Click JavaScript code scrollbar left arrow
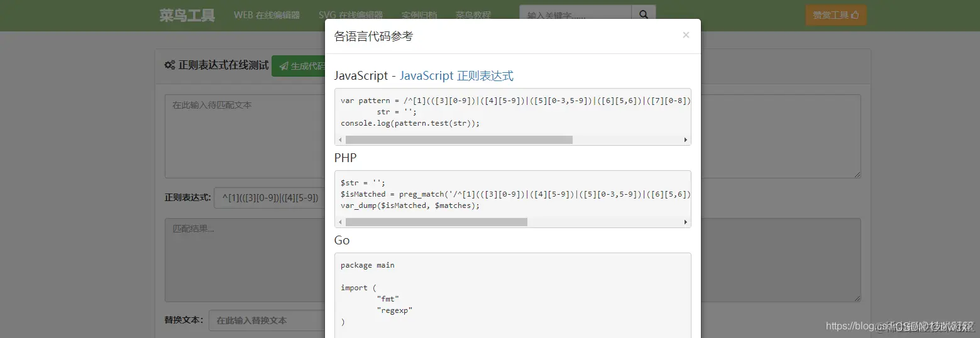This screenshot has width=980, height=338. point(340,139)
